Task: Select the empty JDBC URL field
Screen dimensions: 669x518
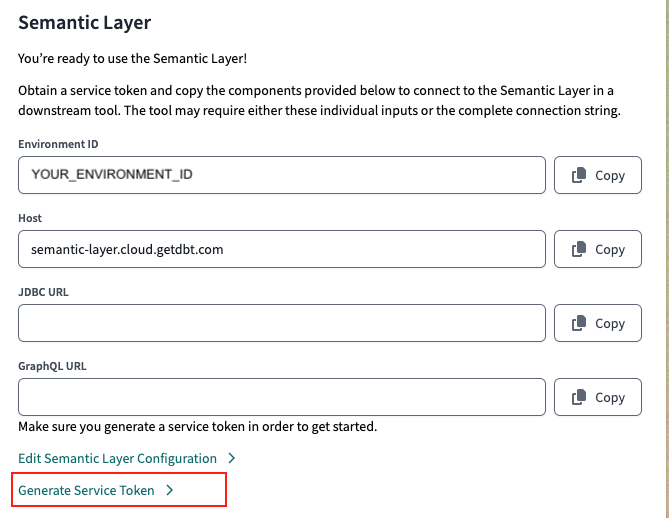Action: pos(281,323)
